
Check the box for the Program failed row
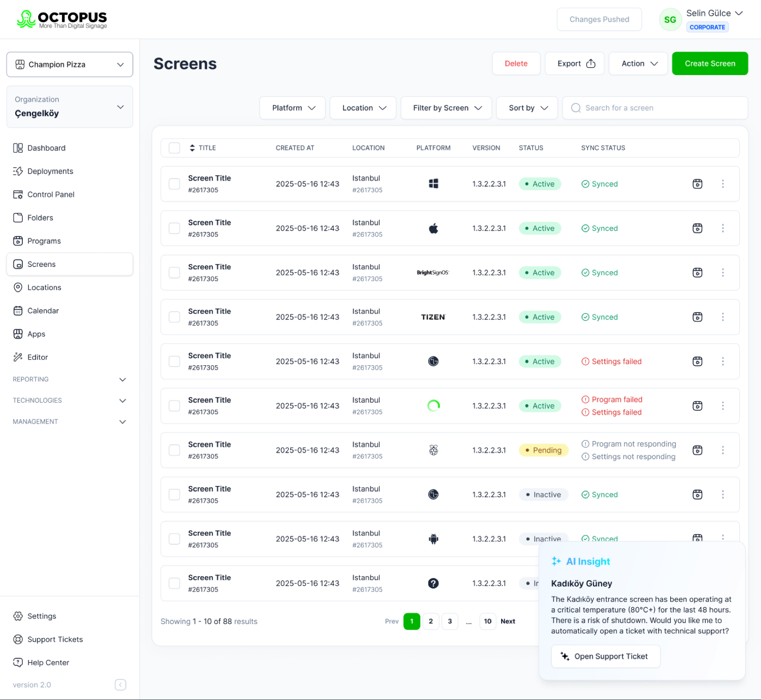click(175, 406)
